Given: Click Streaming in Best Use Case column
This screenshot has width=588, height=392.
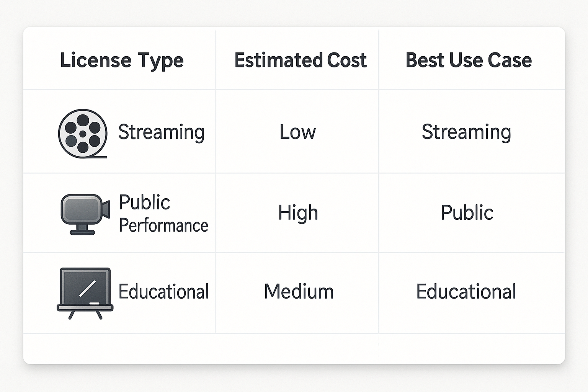Looking at the screenshot, I should 466,132.
